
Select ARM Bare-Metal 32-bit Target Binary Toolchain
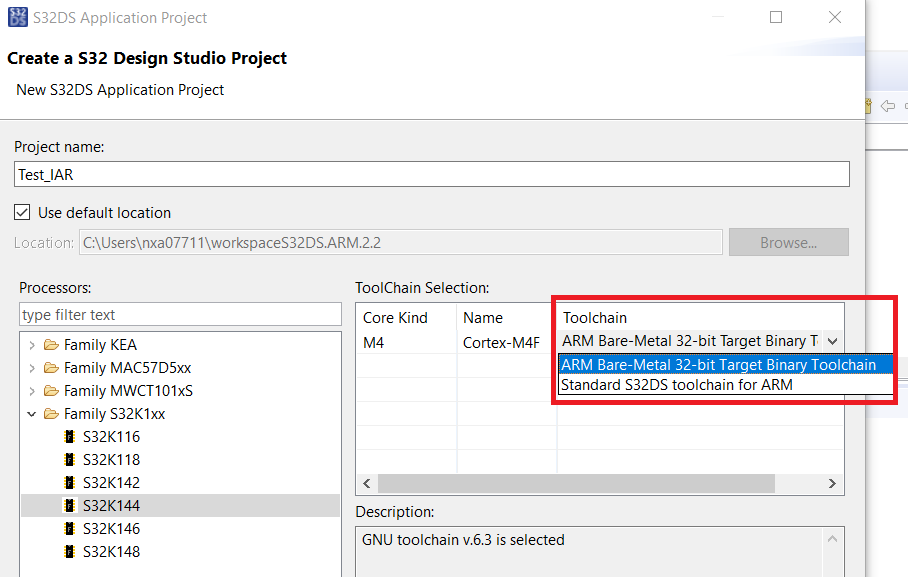(x=718, y=364)
